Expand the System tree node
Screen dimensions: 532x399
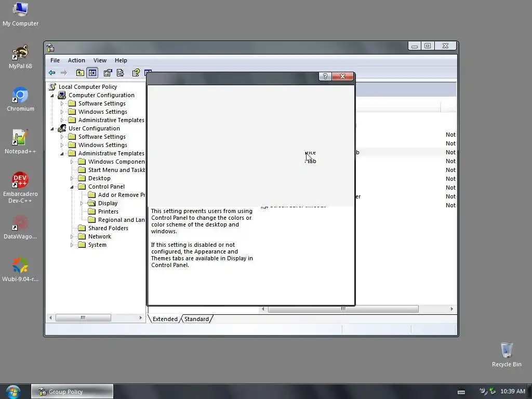(72, 245)
